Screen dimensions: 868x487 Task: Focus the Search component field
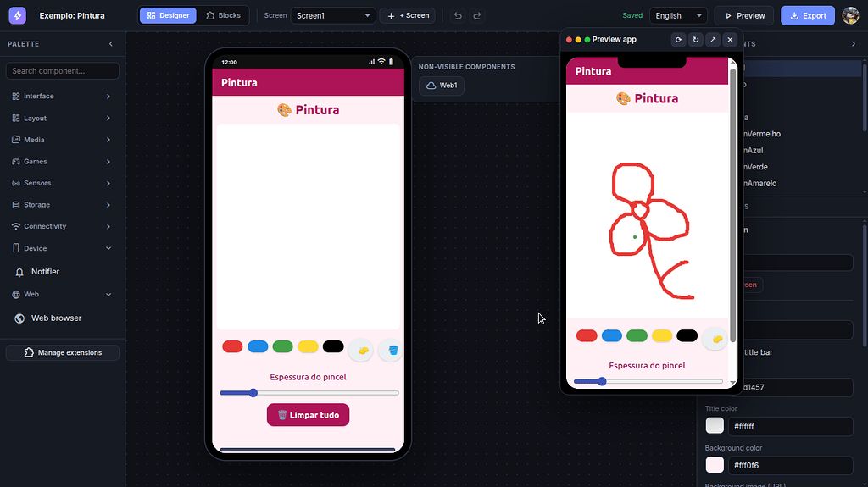[x=63, y=71]
